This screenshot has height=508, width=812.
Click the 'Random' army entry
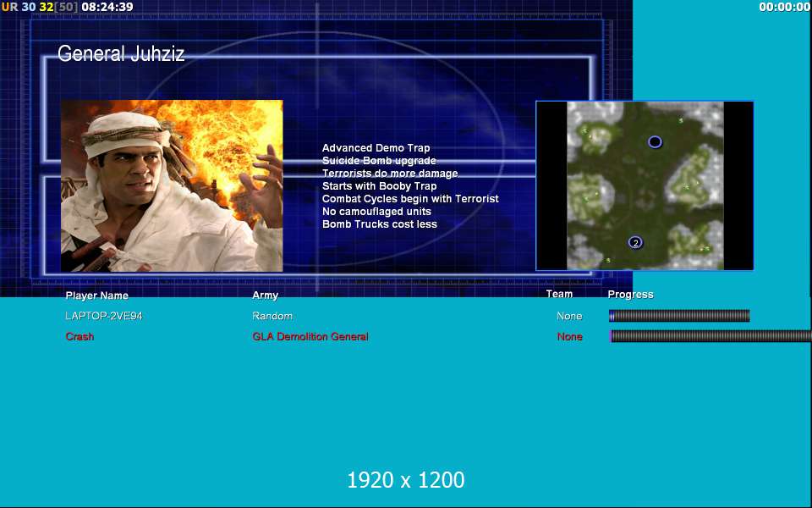point(272,316)
